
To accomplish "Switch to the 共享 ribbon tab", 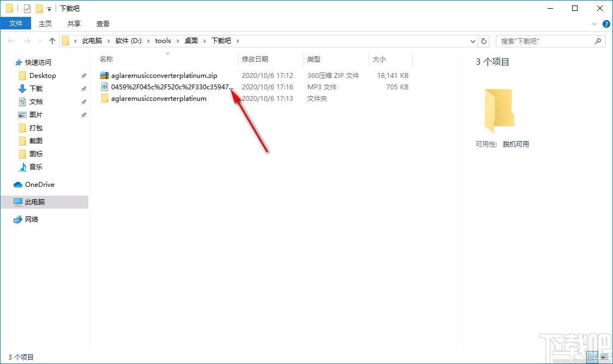I will pos(74,23).
